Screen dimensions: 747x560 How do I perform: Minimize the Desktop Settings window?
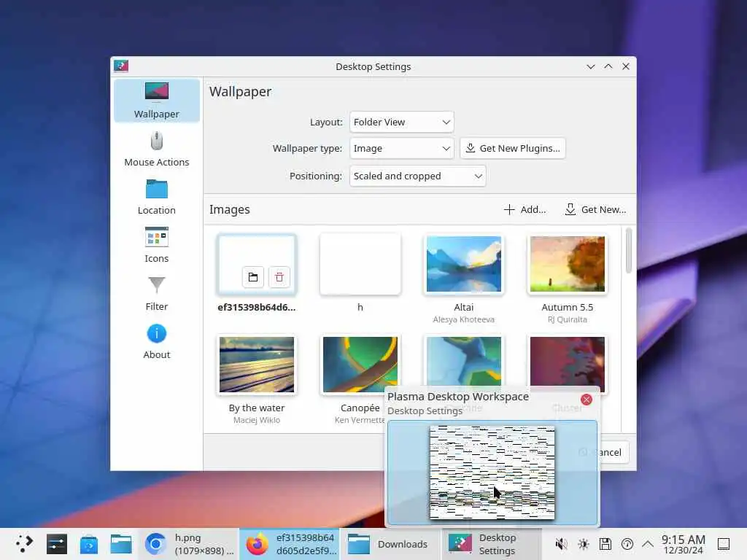pos(591,66)
